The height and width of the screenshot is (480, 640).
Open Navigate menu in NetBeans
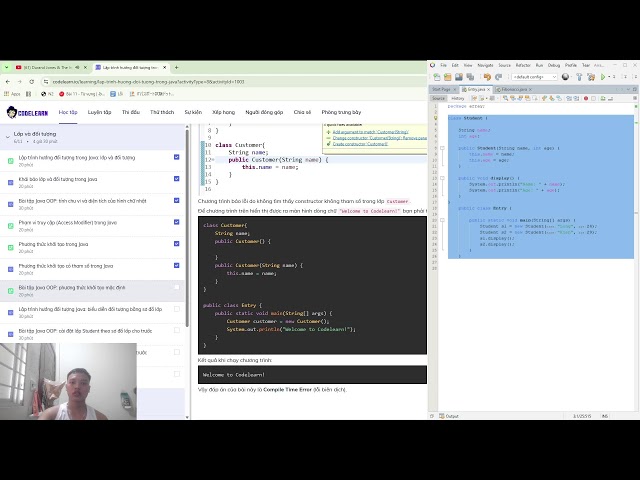coord(485,65)
